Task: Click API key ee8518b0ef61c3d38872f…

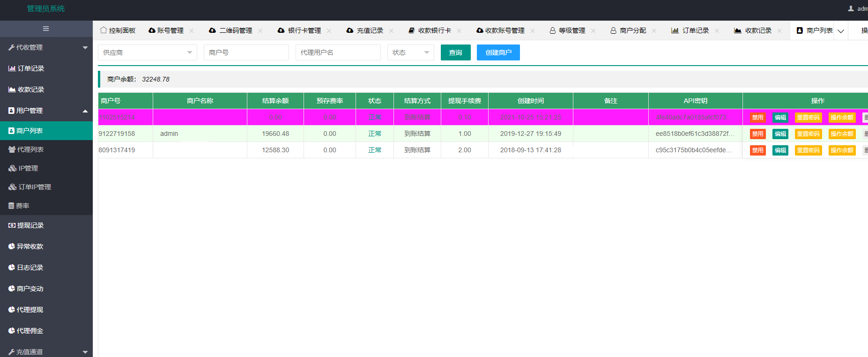Action: pos(695,134)
